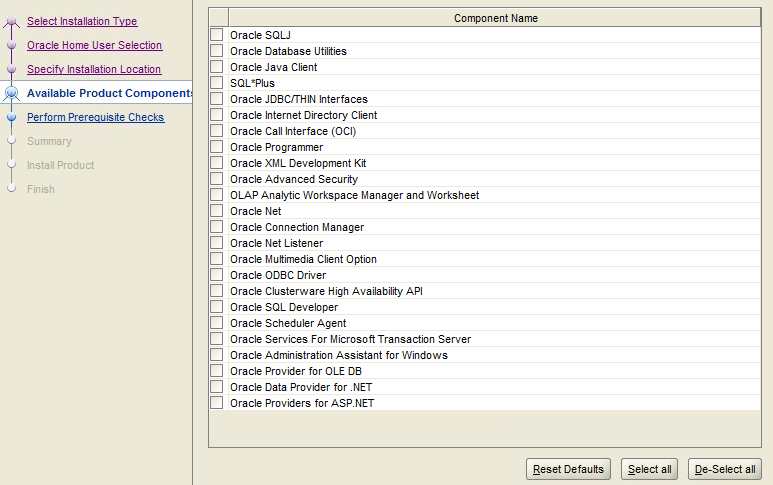Go back to Select Installation Type step

coord(82,21)
